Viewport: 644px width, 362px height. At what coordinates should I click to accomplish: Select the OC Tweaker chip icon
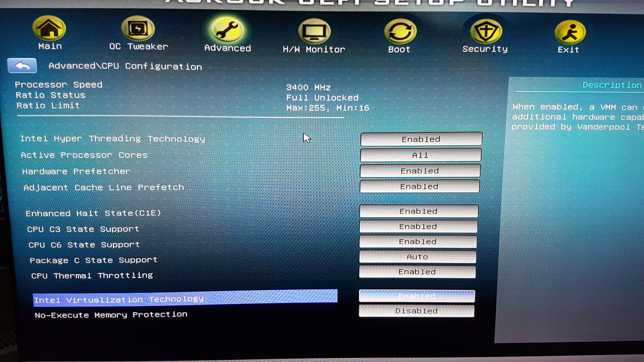click(x=138, y=28)
